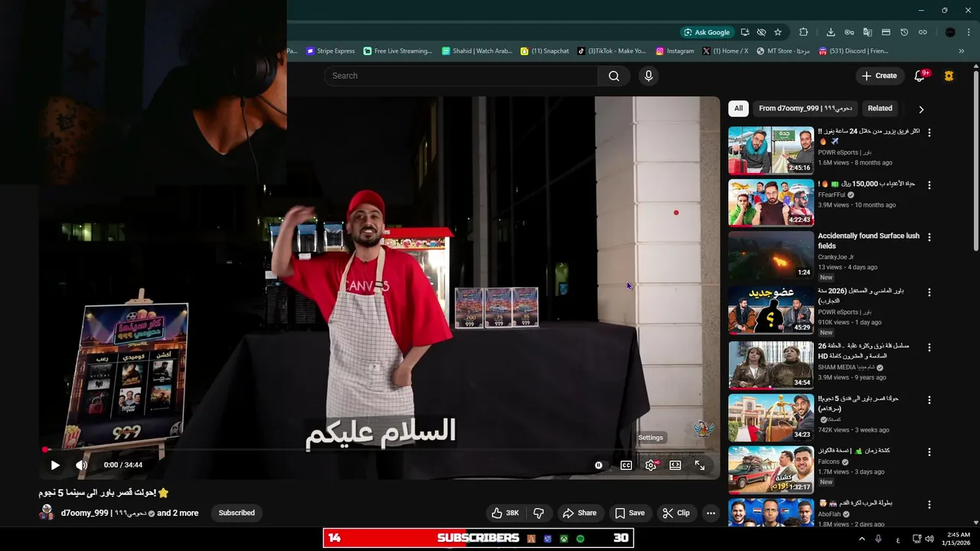This screenshot has width=980, height=551.
Task: Show more filter chips with right arrow
Action: [921, 109]
